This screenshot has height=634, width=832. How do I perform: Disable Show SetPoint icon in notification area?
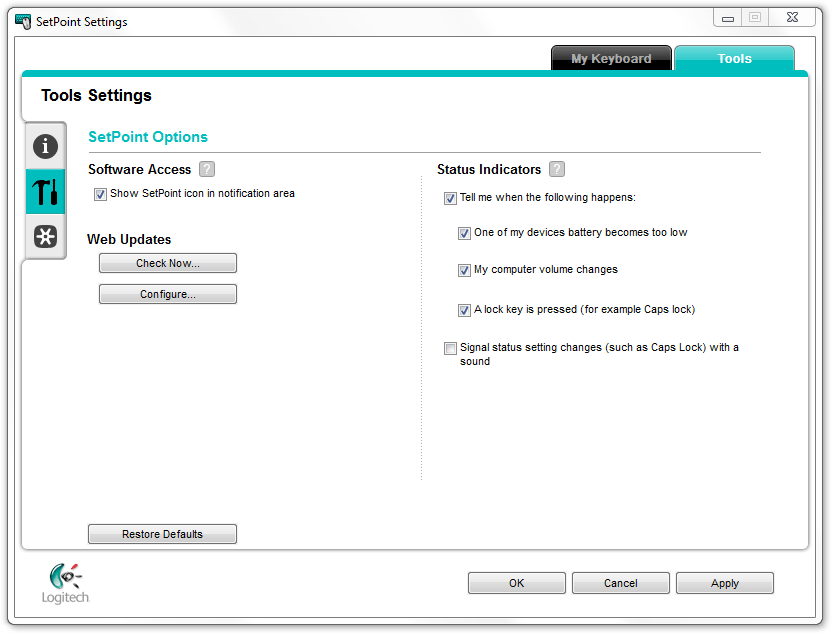click(100, 194)
